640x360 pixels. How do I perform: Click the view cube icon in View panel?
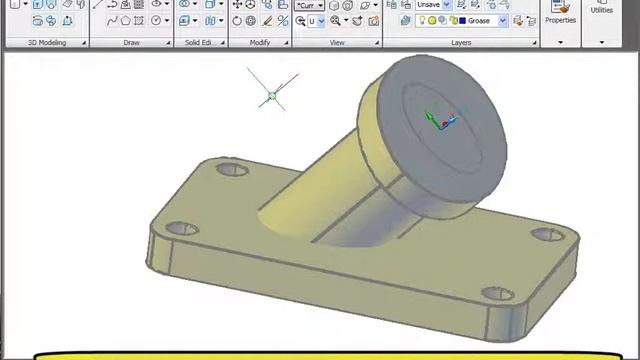pos(334,5)
